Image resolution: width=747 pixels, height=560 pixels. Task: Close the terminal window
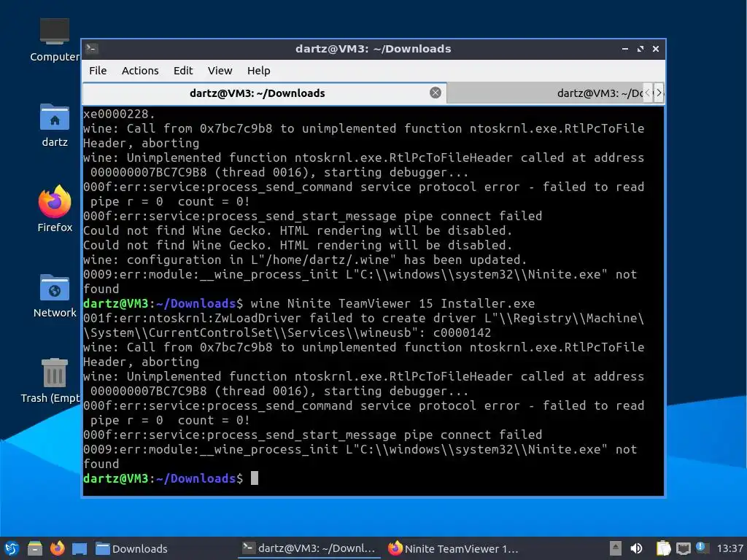click(656, 49)
